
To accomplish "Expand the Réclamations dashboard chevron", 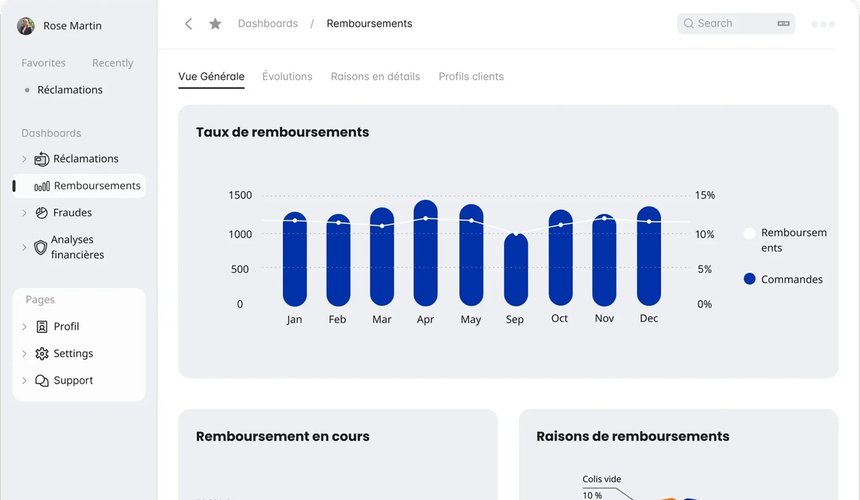I will (24, 159).
